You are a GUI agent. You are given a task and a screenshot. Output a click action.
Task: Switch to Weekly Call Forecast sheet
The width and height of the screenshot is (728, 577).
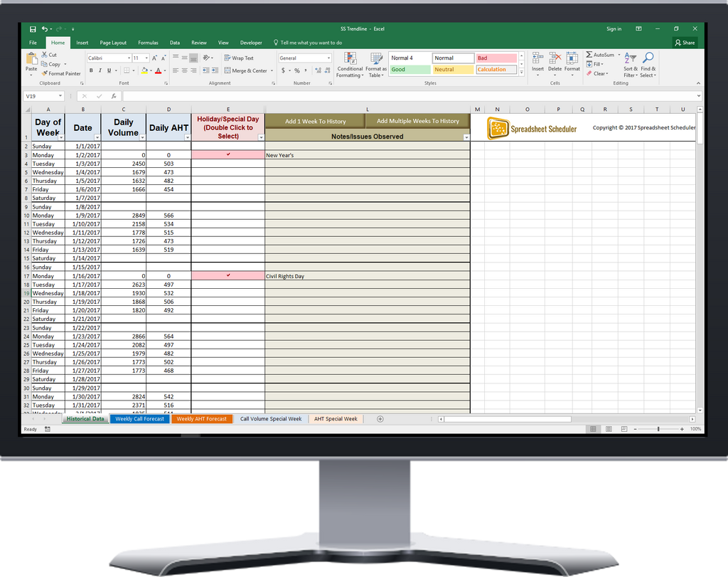tap(140, 419)
